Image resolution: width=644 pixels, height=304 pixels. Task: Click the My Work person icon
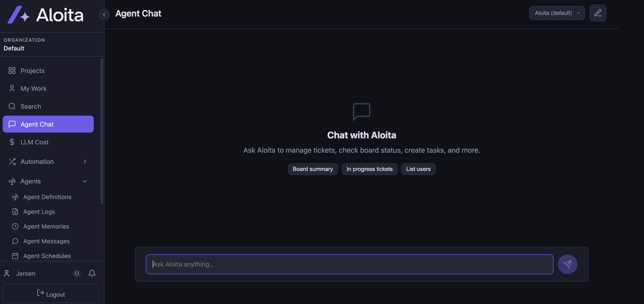(12, 88)
